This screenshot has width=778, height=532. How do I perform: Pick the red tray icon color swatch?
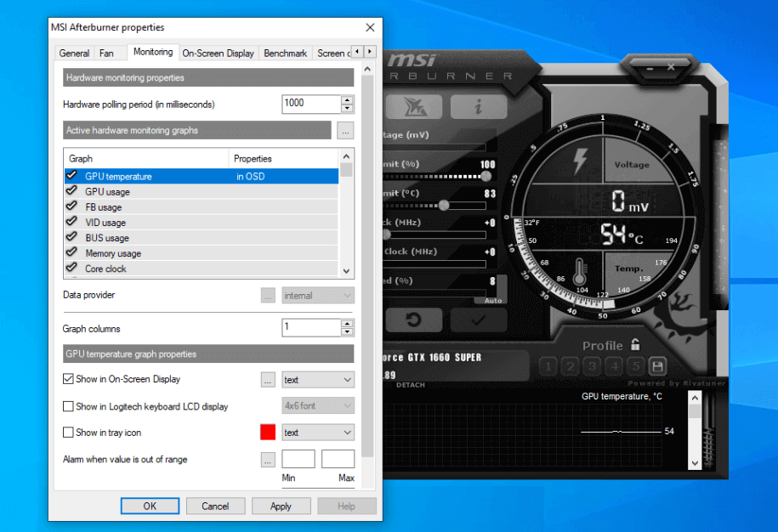pyautogui.click(x=268, y=432)
